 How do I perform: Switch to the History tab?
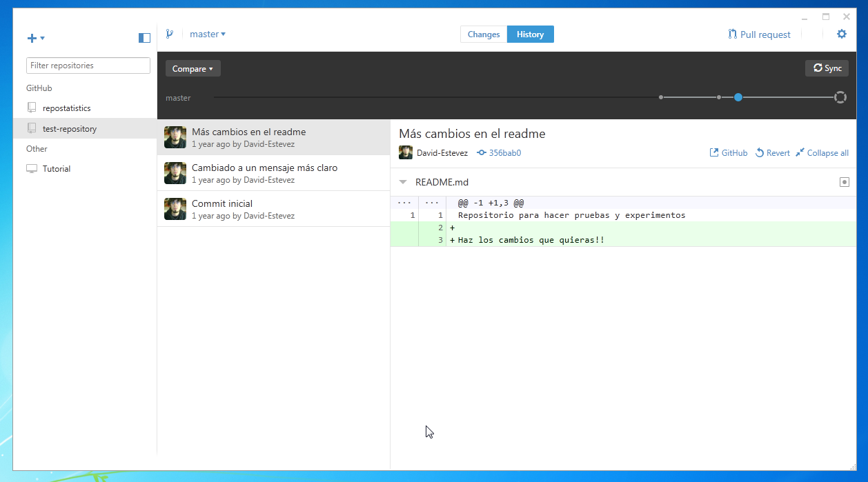tap(530, 34)
